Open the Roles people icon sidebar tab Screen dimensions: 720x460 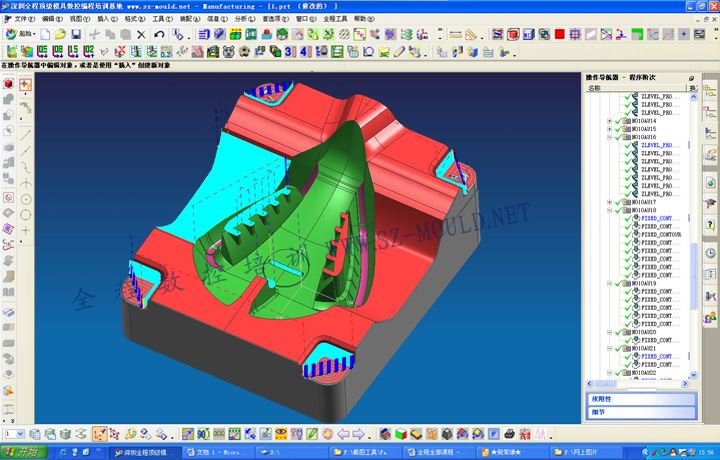pos(710,317)
